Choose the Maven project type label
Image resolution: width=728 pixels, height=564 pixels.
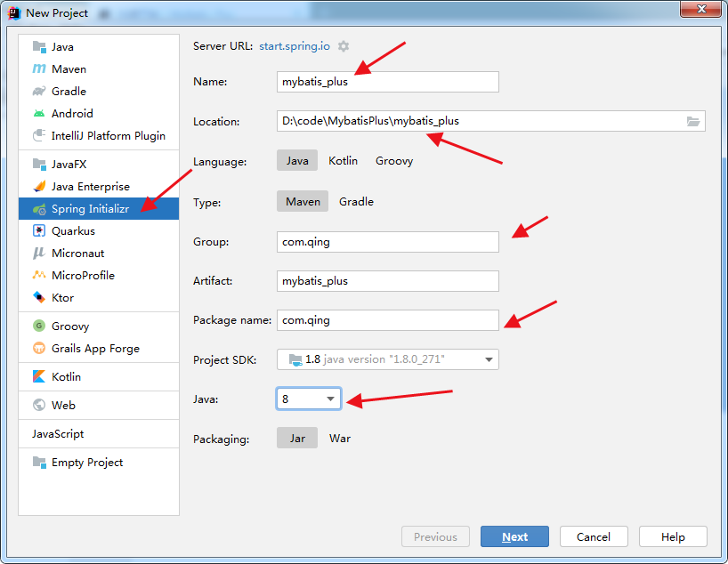[x=69, y=69]
